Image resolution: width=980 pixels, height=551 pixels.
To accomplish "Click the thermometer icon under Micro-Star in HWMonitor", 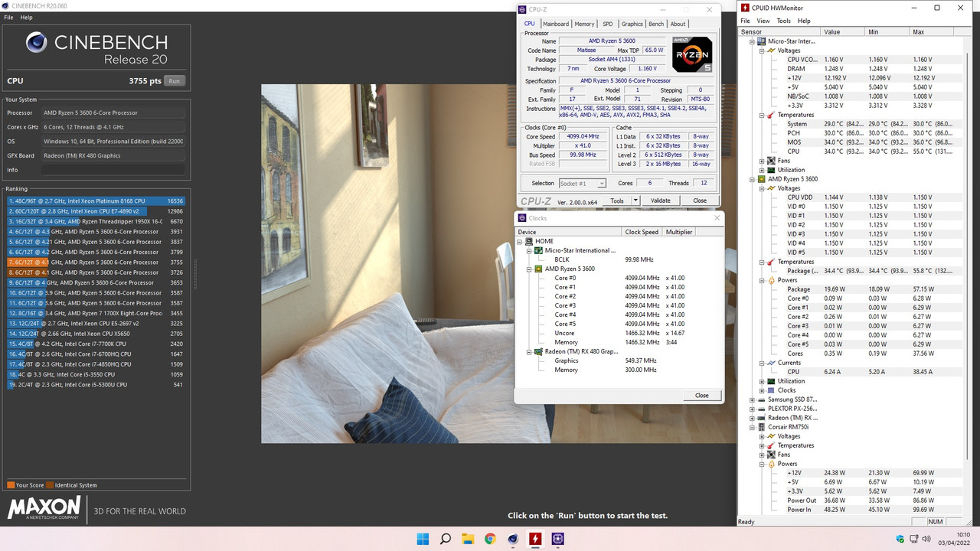I will pos(771,115).
